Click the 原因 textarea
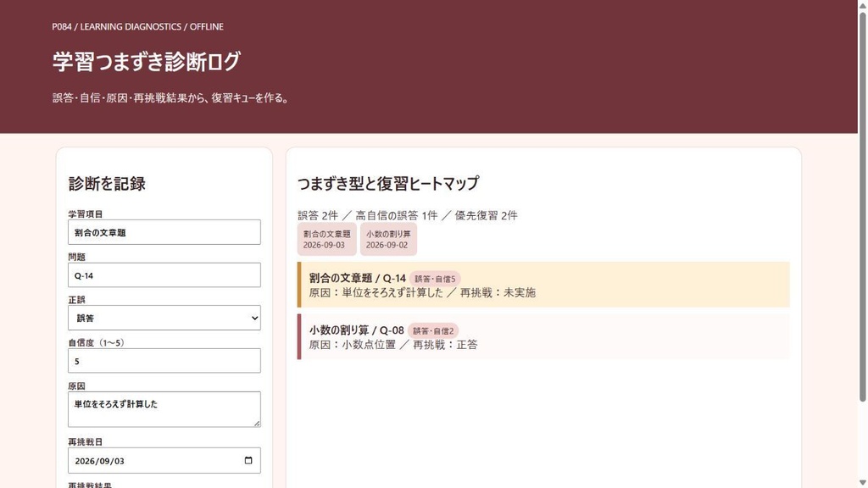This screenshot has width=868, height=488. click(164, 409)
